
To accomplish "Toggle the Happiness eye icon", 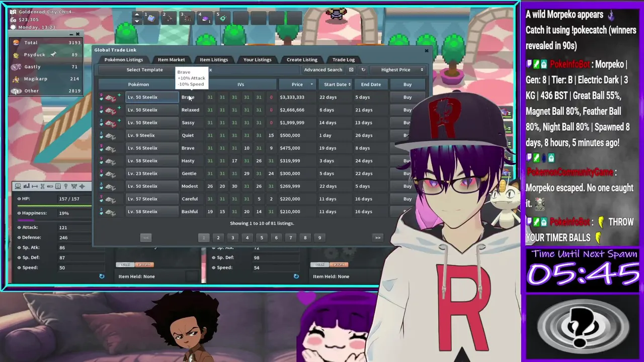I will pyautogui.click(x=19, y=213).
